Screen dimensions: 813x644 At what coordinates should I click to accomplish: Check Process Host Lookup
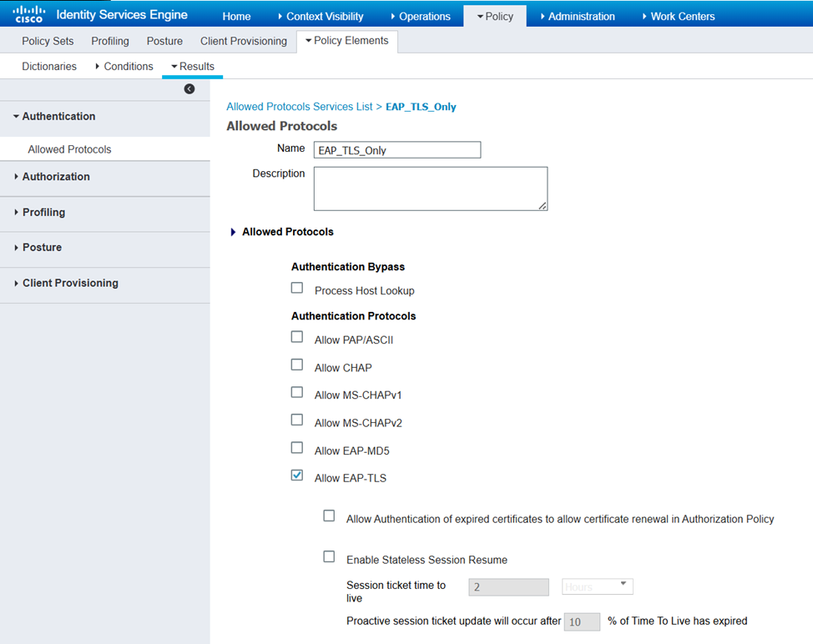pyautogui.click(x=297, y=288)
